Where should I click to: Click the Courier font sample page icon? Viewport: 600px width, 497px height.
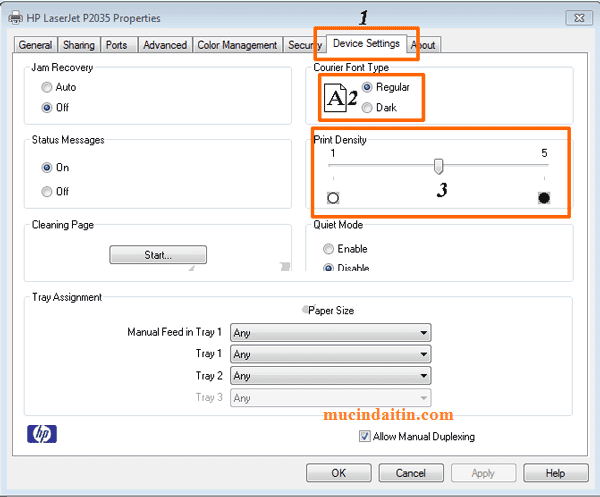pos(335,98)
